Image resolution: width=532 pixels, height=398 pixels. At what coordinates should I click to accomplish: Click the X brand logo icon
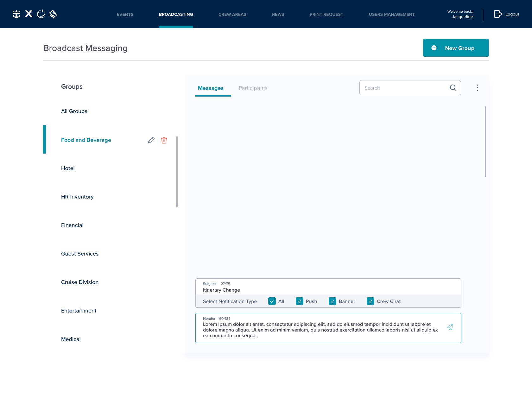29,14
